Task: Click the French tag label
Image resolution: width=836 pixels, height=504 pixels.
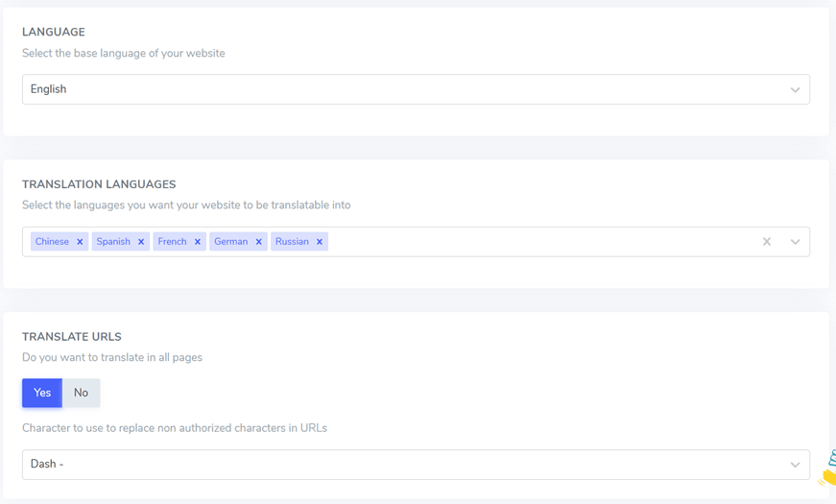Action: [172, 242]
